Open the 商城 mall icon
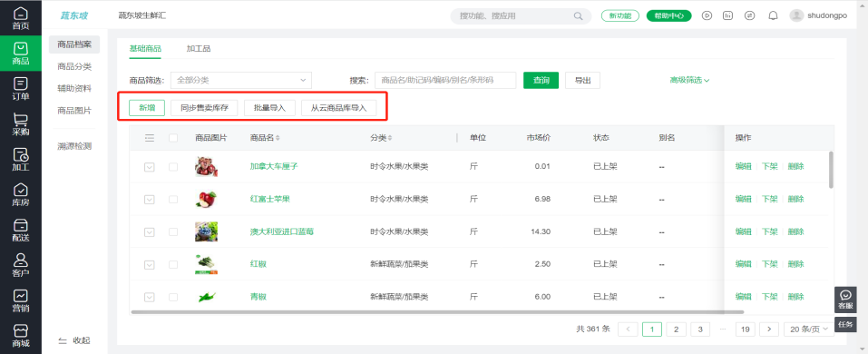 21,336
